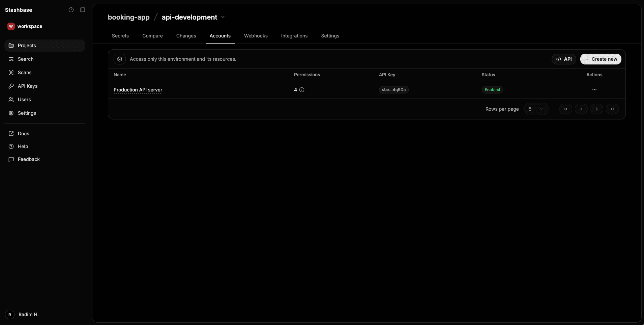This screenshot has height=325, width=644.
Task: Open Projects in the sidebar
Action: (x=45, y=46)
